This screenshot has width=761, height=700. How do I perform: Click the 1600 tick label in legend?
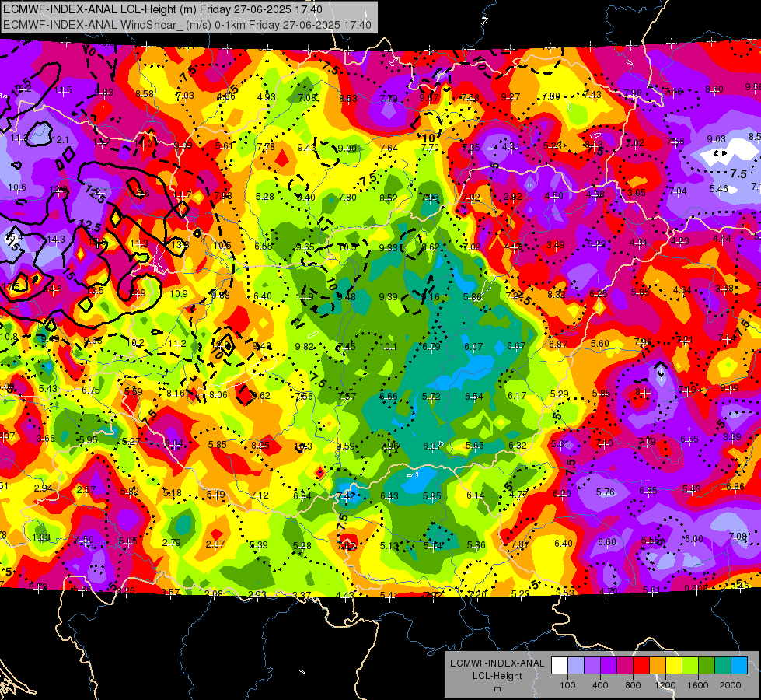698,685
